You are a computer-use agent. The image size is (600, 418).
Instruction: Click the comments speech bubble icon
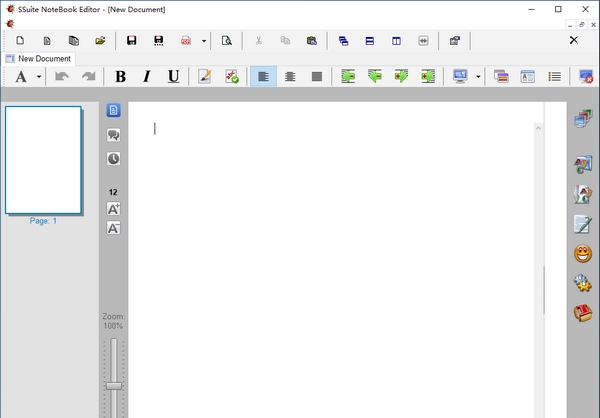coord(113,135)
